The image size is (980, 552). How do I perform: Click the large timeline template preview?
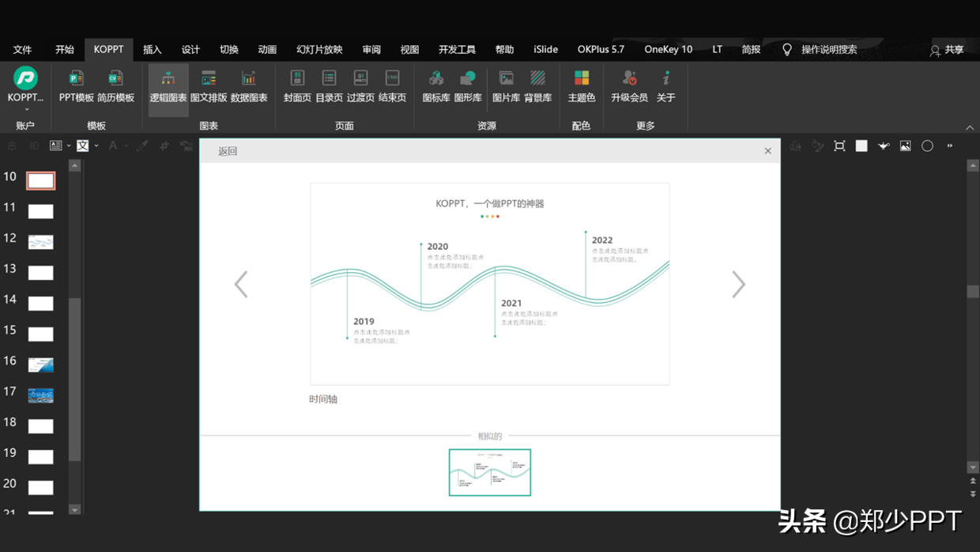pyautogui.click(x=490, y=284)
